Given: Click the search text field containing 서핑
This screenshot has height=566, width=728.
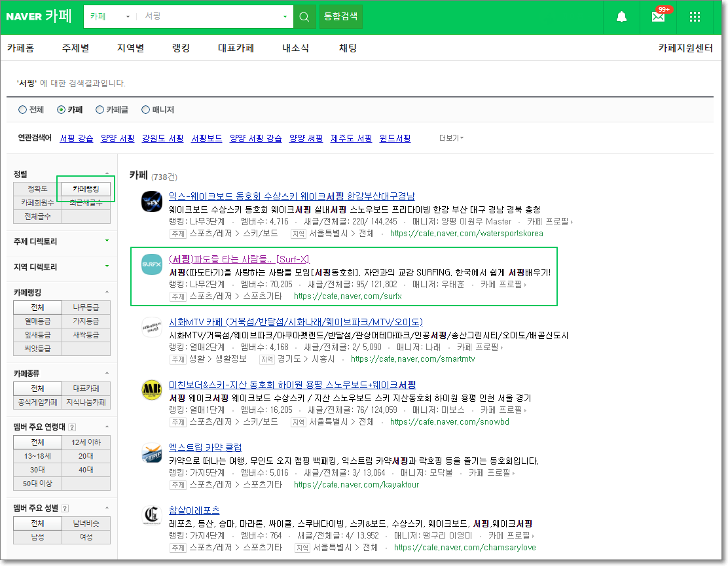Looking at the screenshot, I should pyautogui.click(x=209, y=17).
